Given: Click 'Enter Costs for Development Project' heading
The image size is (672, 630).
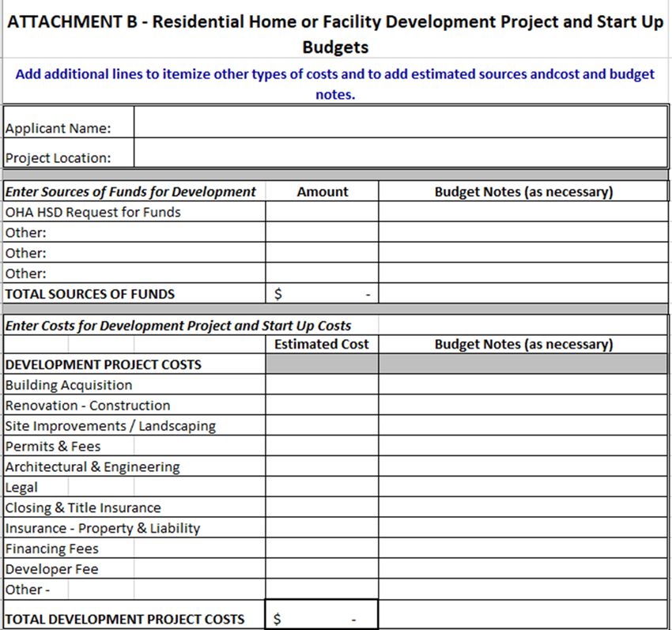Looking at the screenshot, I should pyautogui.click(x=178, y=326).
